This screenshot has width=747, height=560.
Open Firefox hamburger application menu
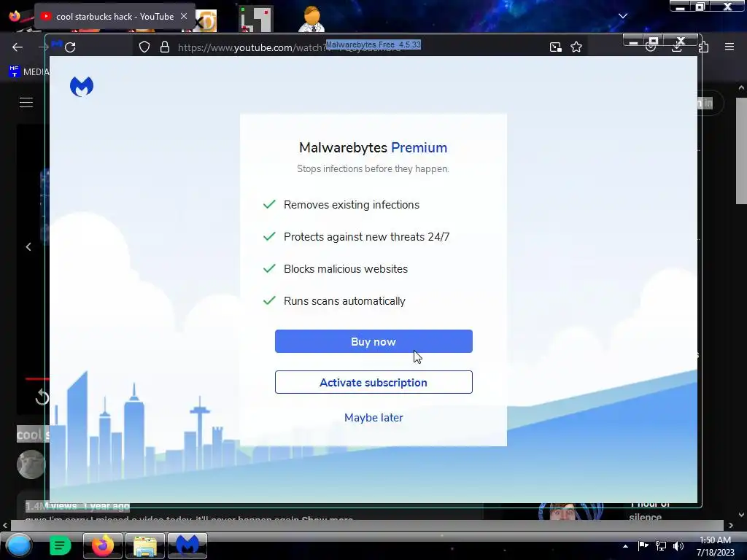tap(729, 47)
